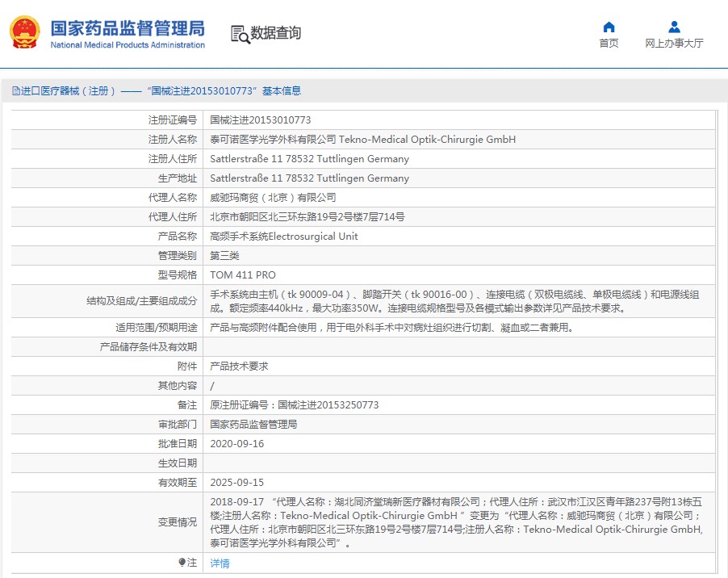Select the 2018-09-17 change record text
The height and width of the screenshot is (578, 728).
[x=456, y=522]
